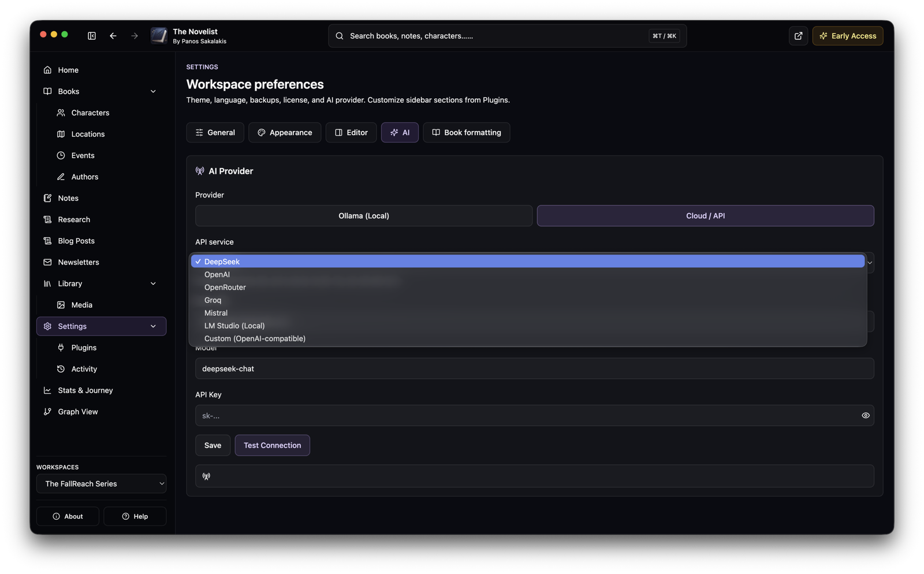Switch to the General tab
This screenshot has width=924, height=574.
(215, 133)
